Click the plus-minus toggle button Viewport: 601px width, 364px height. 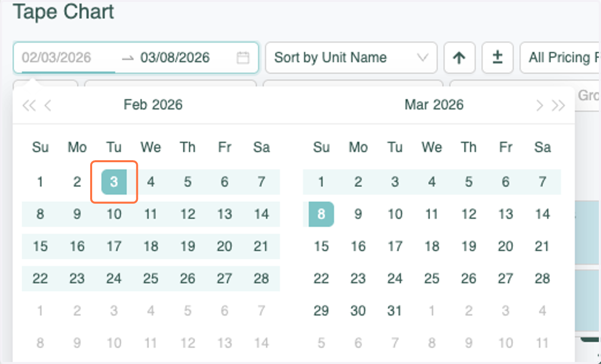[x=497, y=58]
